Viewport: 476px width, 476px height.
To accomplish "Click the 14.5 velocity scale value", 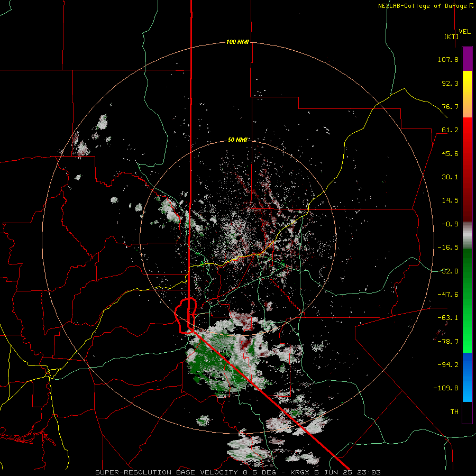I will 450,200.
